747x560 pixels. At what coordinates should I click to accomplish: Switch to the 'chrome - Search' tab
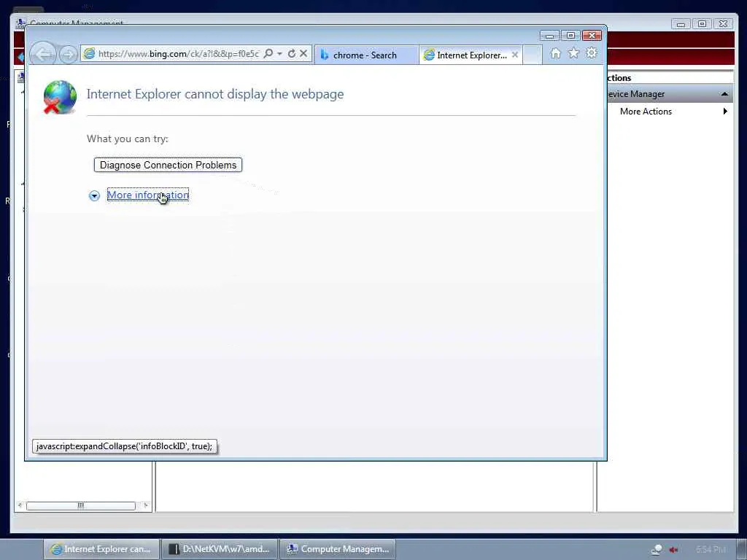coord(366,55)
